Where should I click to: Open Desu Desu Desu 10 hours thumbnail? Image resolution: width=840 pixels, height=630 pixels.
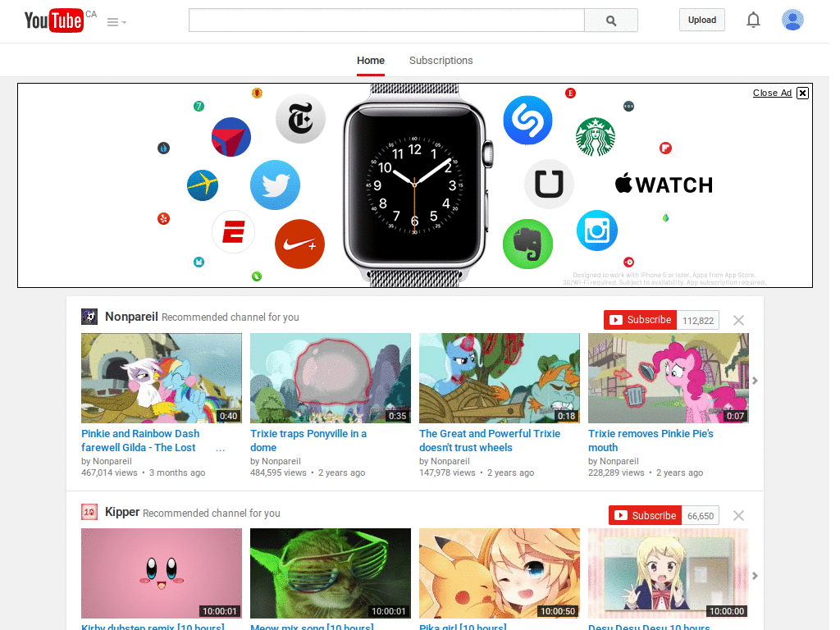(x=668, y=573)
